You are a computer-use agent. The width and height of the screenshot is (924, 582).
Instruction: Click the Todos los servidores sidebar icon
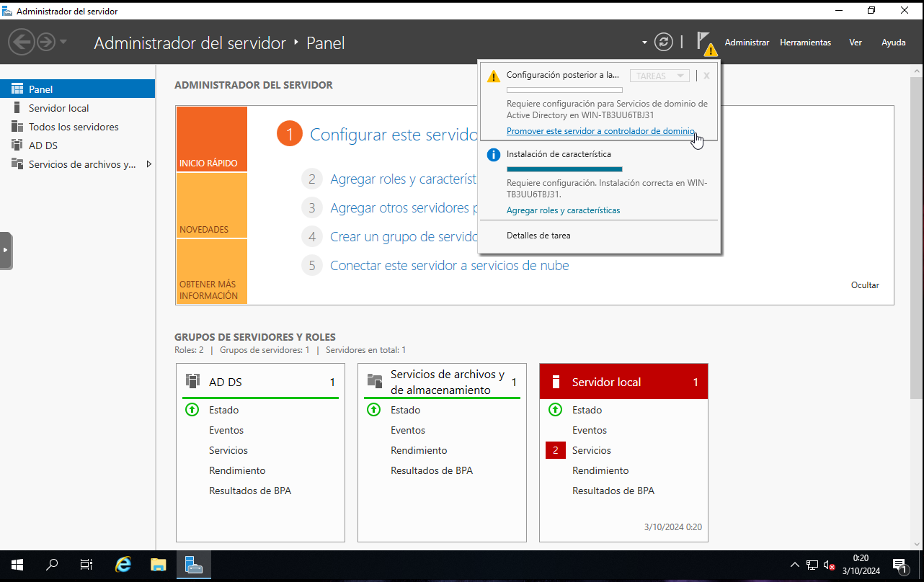click(x=17, y=127)
